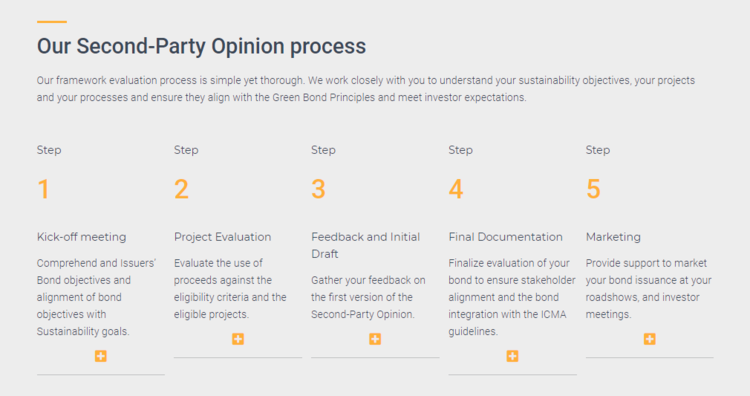Expand the Project Evaluation plus icon
Viewport: 750px width, 396px height.
(238, 339)
